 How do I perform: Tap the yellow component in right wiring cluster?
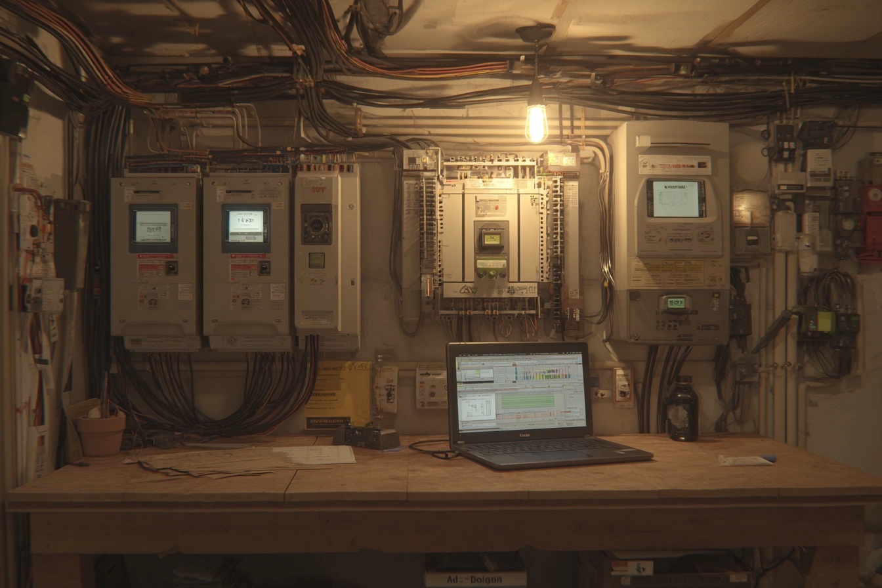pyautogui.click(x=824, y=321)
